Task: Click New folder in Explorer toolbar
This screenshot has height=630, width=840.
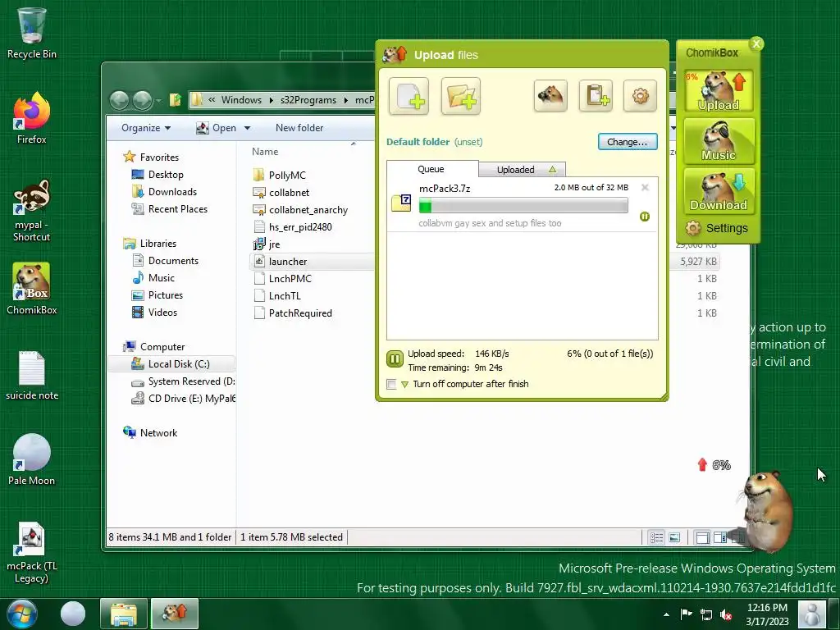Action: 299,128
